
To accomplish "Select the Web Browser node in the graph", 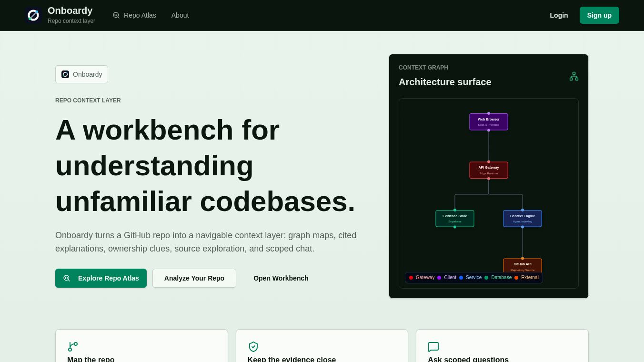I will point(489,122).
